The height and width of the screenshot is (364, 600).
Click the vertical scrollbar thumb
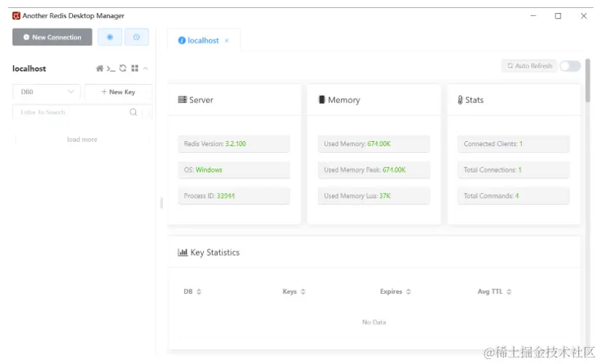588,81
